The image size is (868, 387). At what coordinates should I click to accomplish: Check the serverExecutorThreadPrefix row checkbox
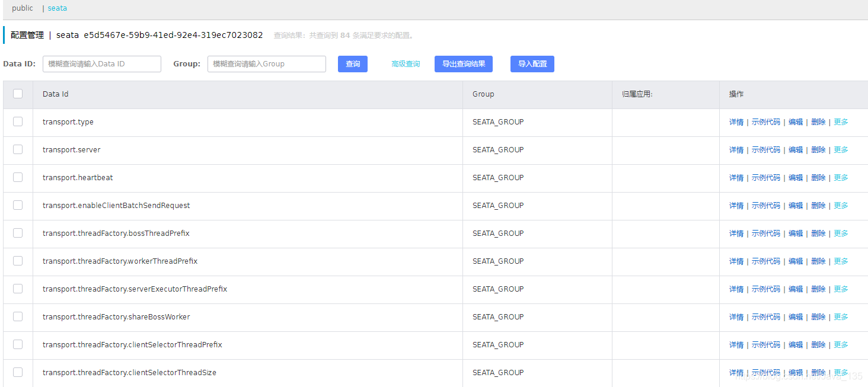pyautogui.click(x=18, y=289)
